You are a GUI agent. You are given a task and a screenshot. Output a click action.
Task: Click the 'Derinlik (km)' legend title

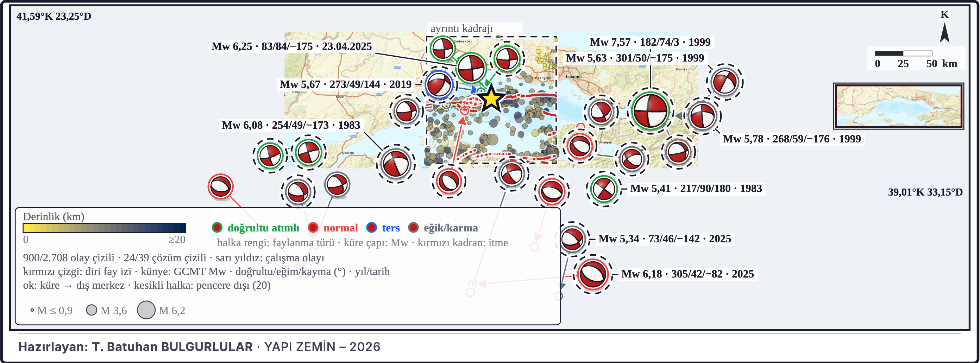click(54, 217)
